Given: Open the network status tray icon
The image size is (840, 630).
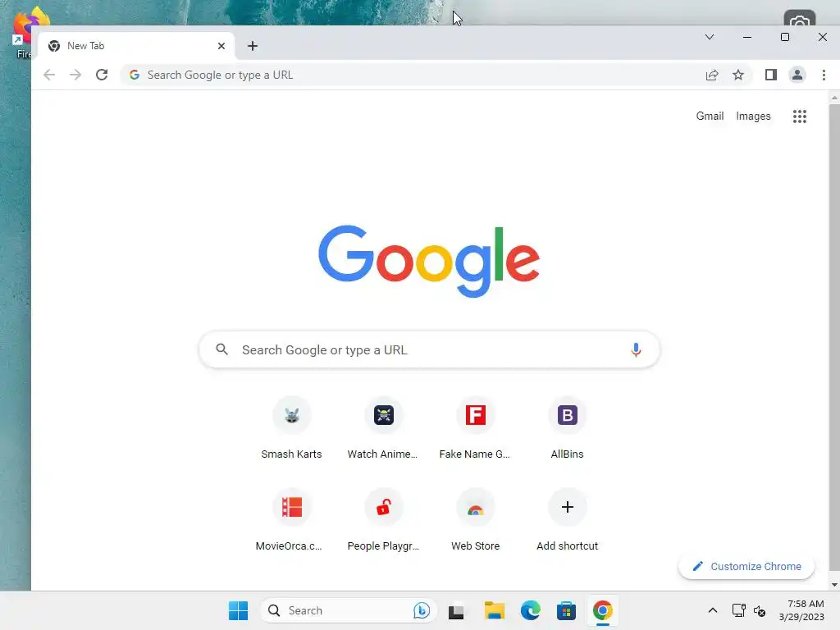Looking at the screenshot, I should (739, 610).
